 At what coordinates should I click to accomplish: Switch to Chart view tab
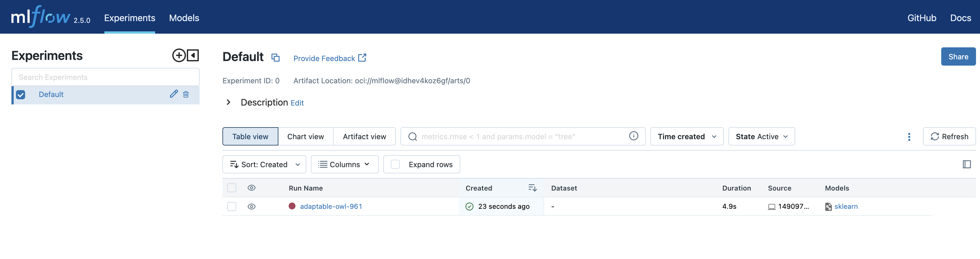305,136
